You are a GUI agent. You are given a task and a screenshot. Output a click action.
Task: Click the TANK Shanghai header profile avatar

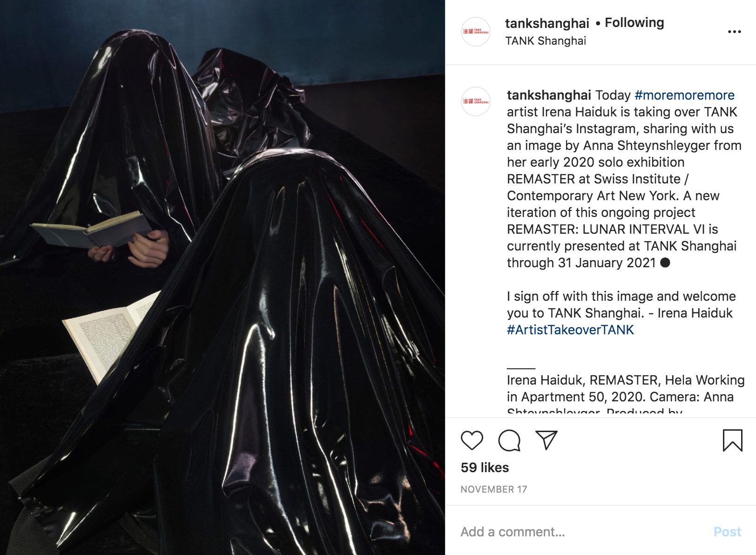(475, 32)
